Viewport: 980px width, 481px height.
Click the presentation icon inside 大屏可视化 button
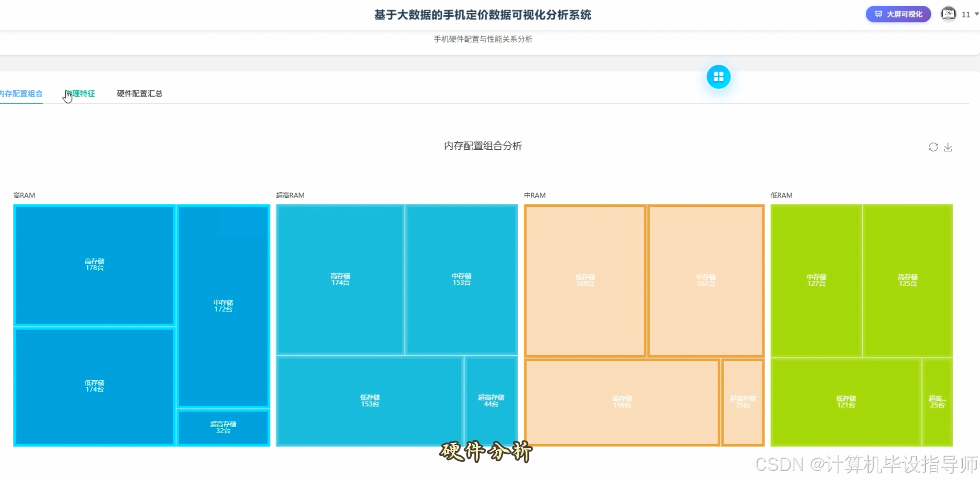(878, 14)
